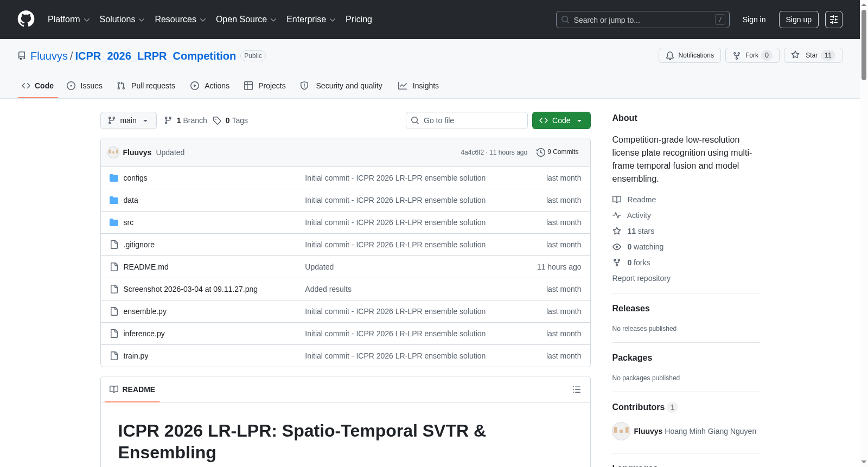
Task: Open the Contributors heading link
Action: [645, 407]
